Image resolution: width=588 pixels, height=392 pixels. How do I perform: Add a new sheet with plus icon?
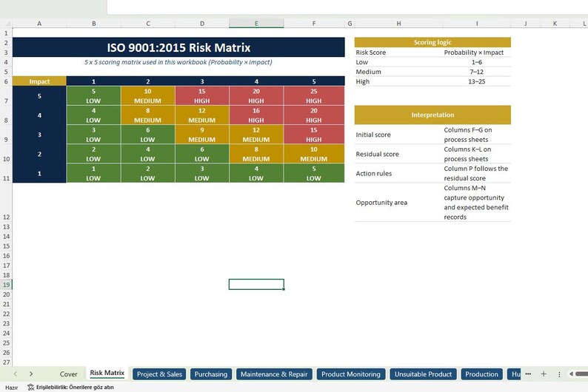coord(544,374)
